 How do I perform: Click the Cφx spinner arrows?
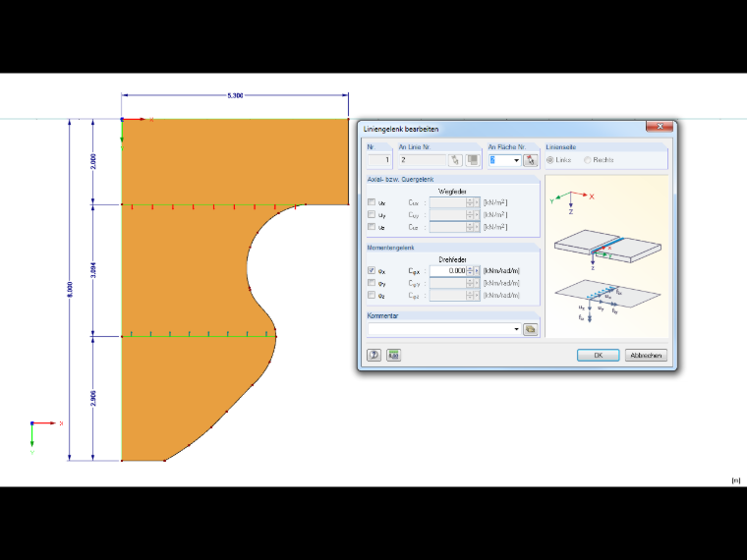point(470,270)
